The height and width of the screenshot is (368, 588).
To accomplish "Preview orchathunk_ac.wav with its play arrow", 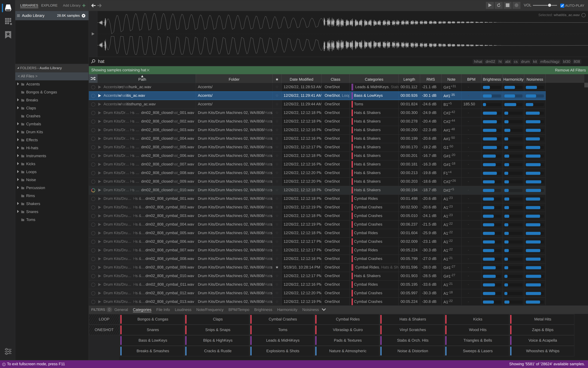I will point(99,87).
